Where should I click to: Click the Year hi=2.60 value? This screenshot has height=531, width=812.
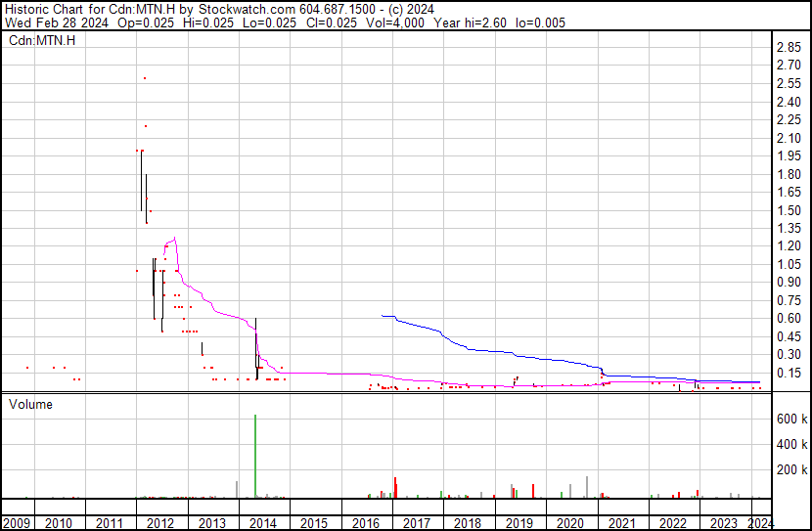point(470,22)
